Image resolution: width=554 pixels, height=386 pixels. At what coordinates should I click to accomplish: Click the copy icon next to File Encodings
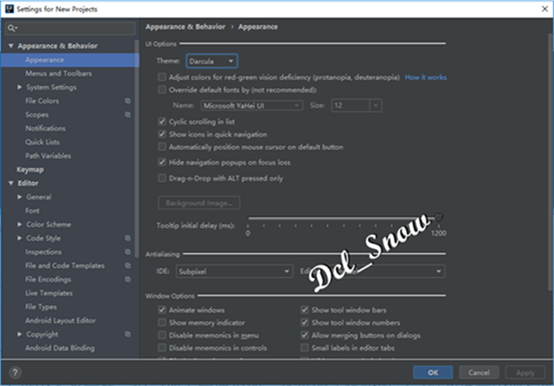point(128,279)
